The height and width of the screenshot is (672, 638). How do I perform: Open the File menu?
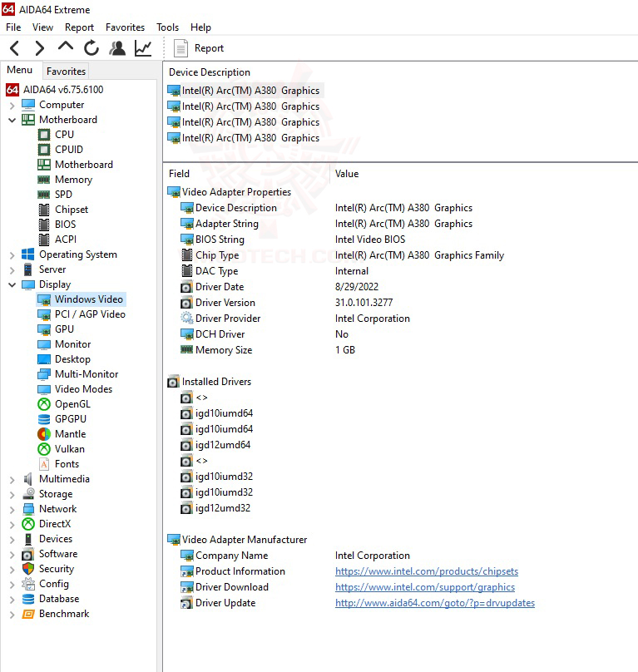13,27
